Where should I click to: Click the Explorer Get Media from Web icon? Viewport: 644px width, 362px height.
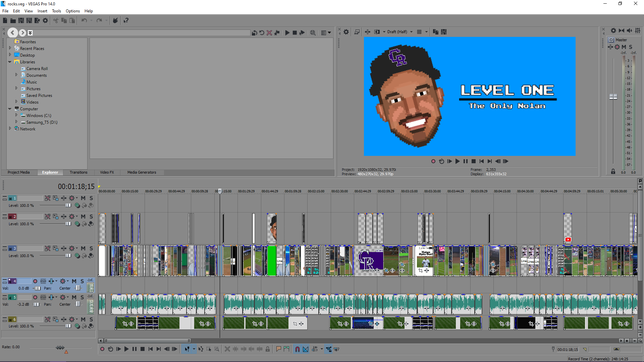click(x=313, y=33)
